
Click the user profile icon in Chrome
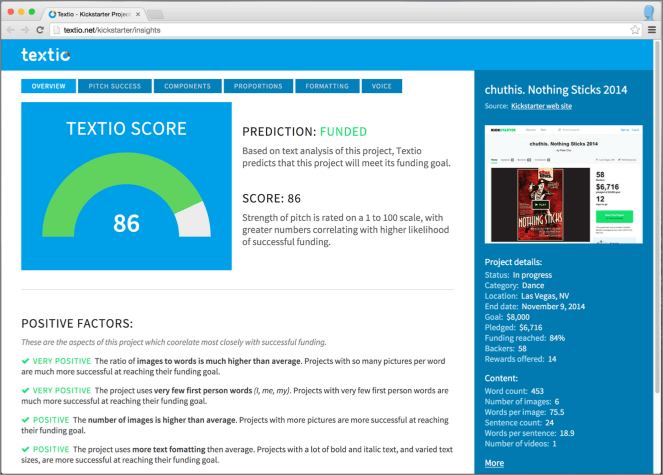[649, 12]
